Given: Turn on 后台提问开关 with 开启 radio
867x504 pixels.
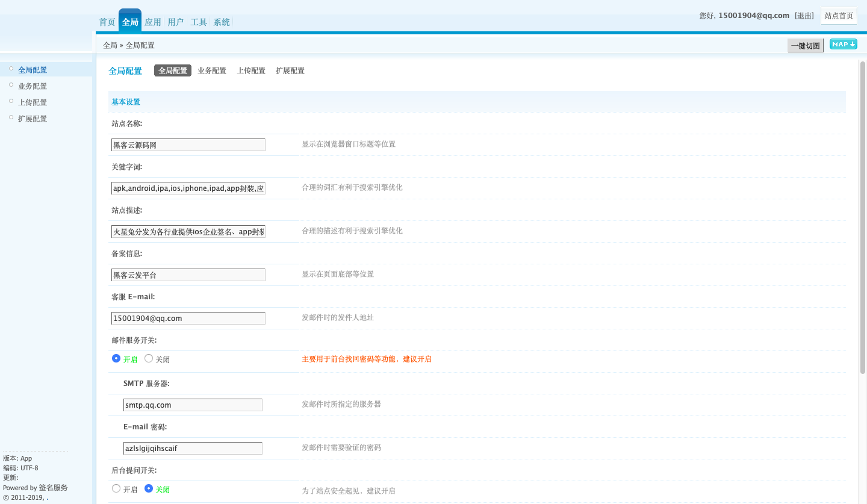Looking at the screenshot, I should (116, 488).
